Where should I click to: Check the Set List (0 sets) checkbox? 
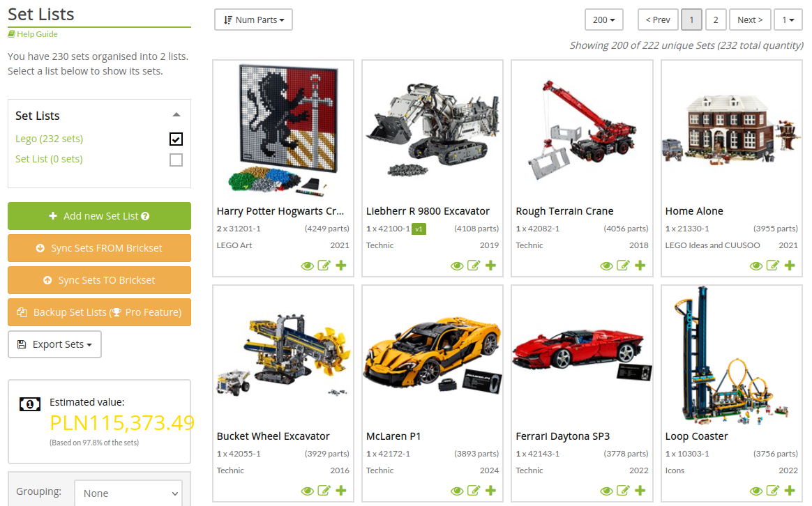click(x=176, y=160)
